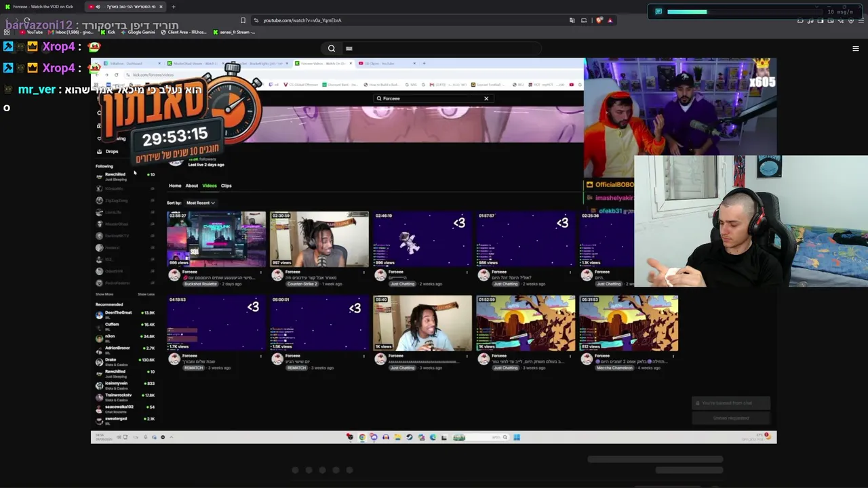Viewport: 868px width, 488px height.
Task: Switch to the Forceee Kick VOD browser tab
Action: coord(41,7)
